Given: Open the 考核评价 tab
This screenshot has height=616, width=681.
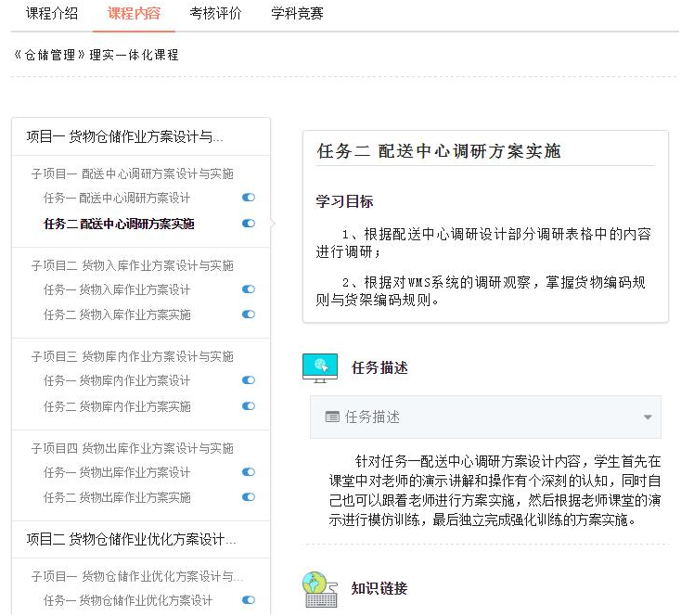Looking at the screenshot, I should coord(215,13).
